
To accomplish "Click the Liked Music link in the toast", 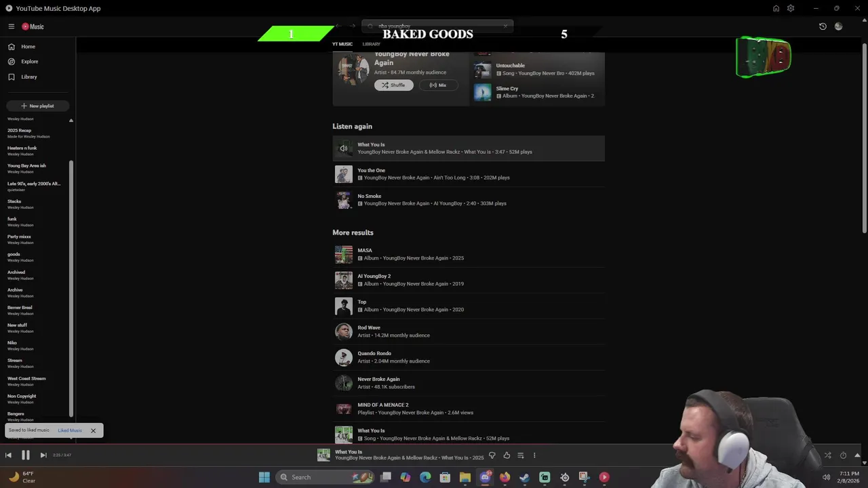I will [70, 430].
